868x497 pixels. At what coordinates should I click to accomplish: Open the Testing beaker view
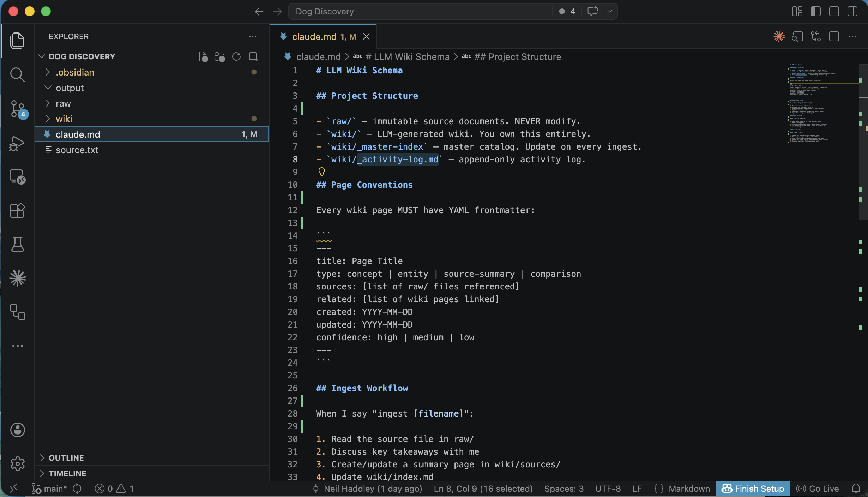click(x=17, y=244)
